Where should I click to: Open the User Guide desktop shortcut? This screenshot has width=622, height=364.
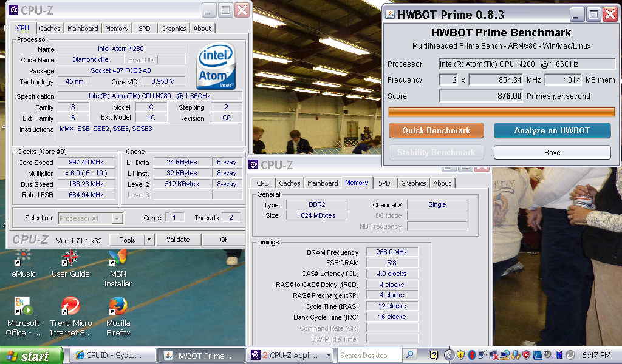point(70,263)
